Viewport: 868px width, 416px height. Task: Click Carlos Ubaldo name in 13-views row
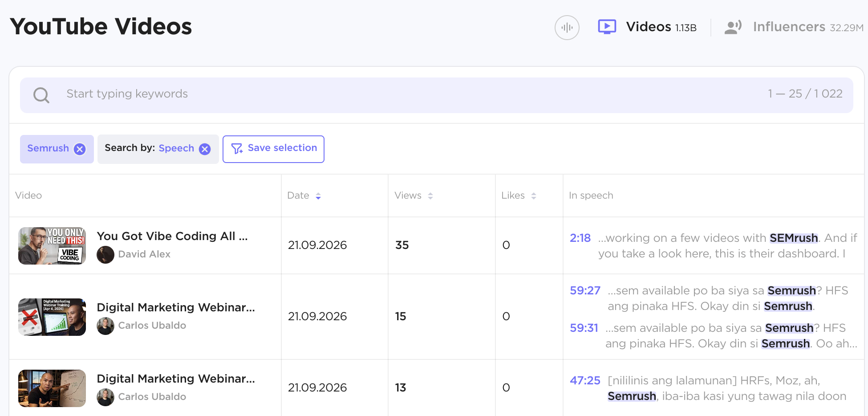tap(152, 397)
